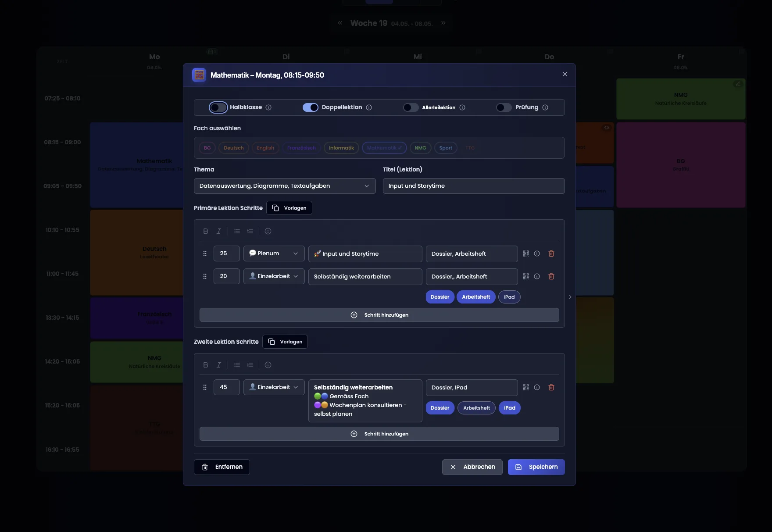This screenshot has width=772, height=532.
Task: Toggle Dossier material chip in primary steps
Action: (x=440, y=297)
